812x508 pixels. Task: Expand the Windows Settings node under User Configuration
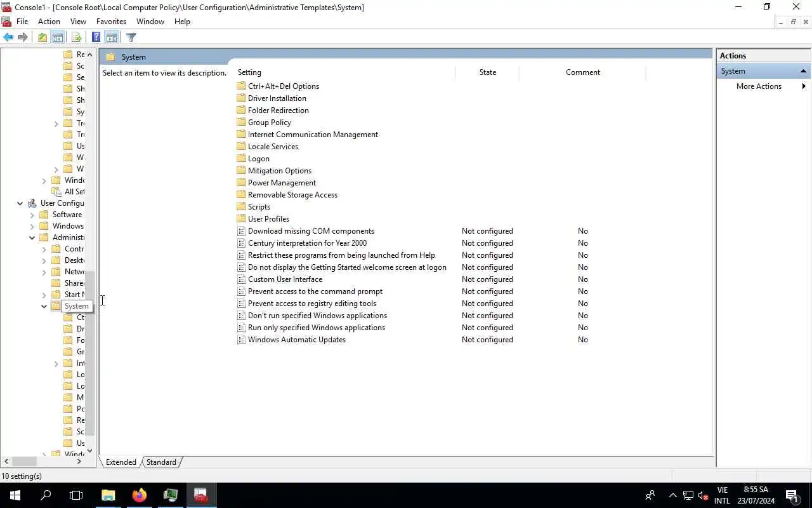click(x=32, y=226)
